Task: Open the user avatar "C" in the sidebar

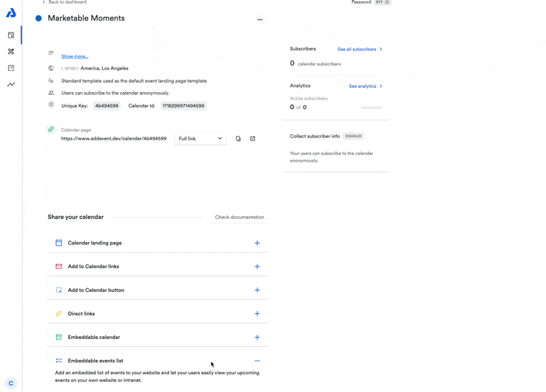Action: coord(11,383)
